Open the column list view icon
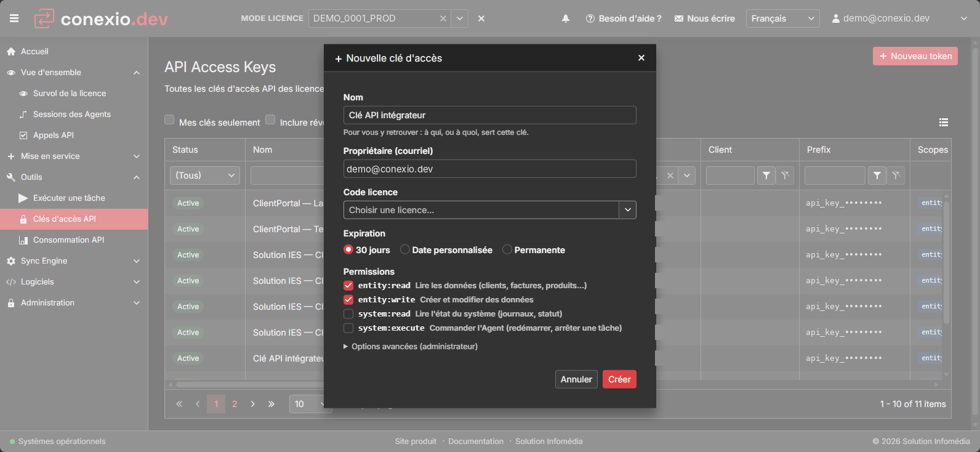 [944, 123]
